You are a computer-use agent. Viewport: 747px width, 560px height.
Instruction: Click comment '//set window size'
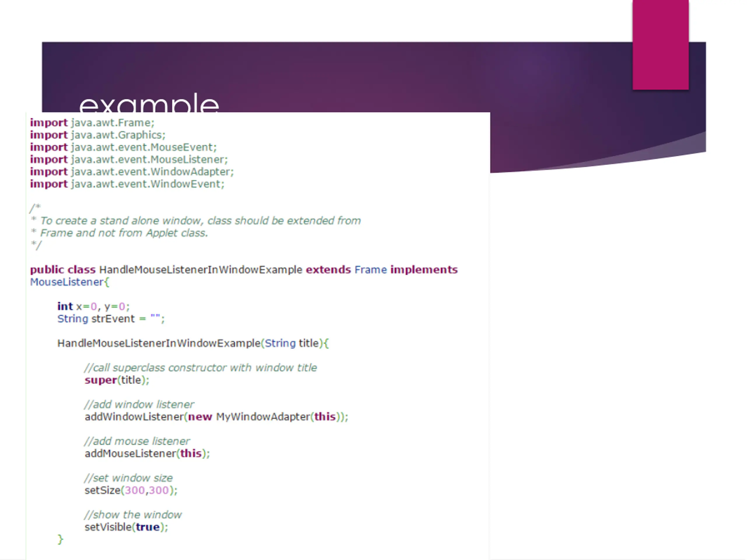click(128, 478)
